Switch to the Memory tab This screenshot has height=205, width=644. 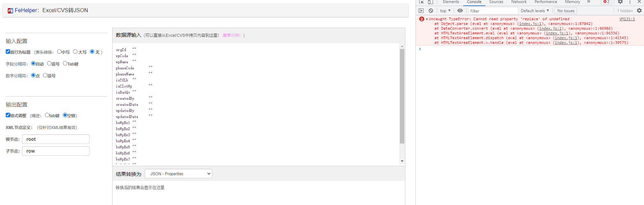[x=572, y=2]
